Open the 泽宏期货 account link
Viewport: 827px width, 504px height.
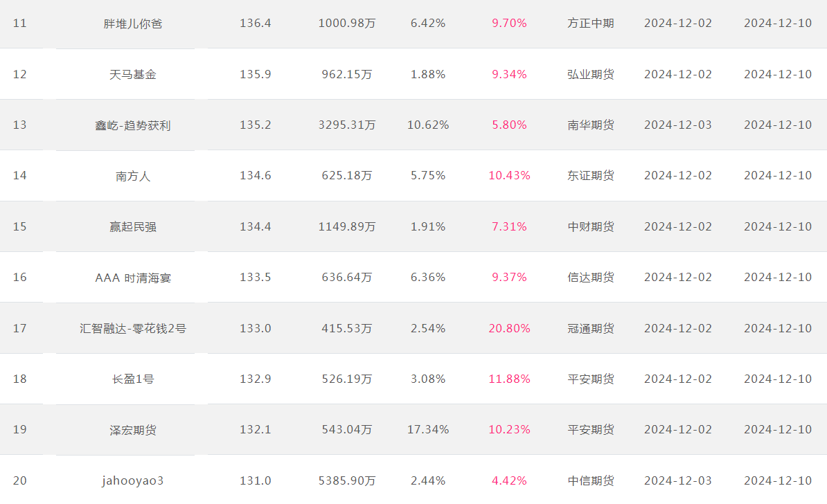(x=133, y=430)
